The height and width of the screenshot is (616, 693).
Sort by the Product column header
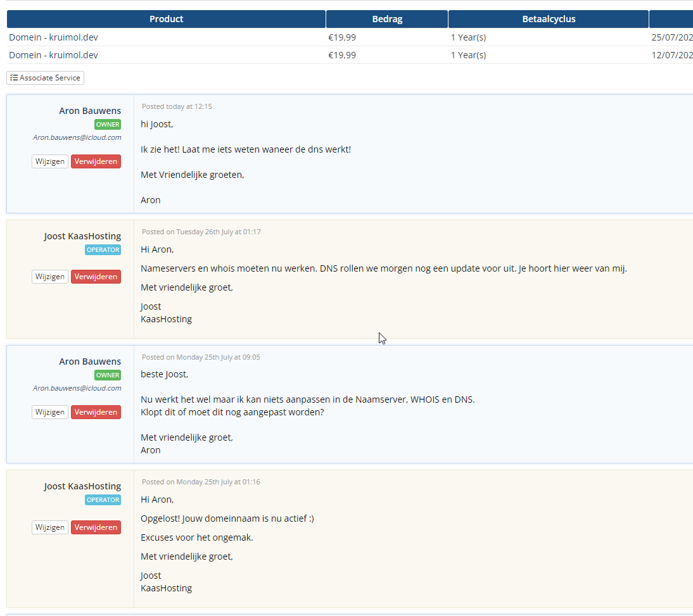[166, 19]
